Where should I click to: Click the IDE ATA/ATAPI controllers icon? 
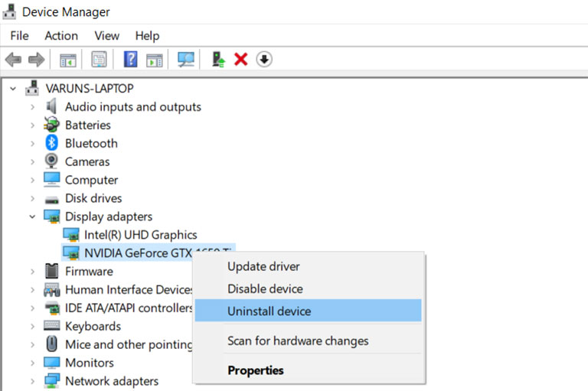coord(52,308)
